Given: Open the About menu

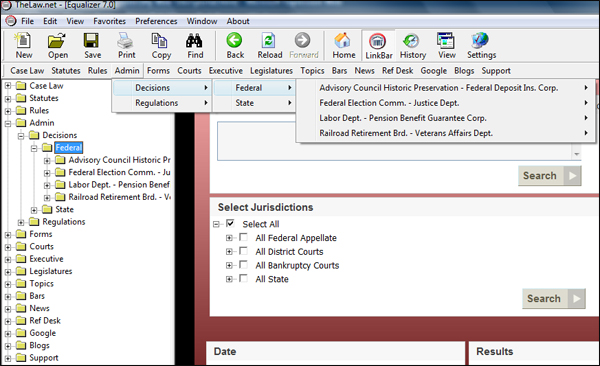Looking at the screenshot, I should click(x=238, y=21).
